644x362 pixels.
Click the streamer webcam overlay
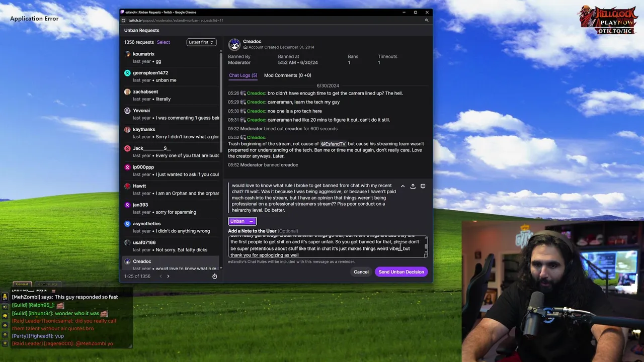pos(553,291)
